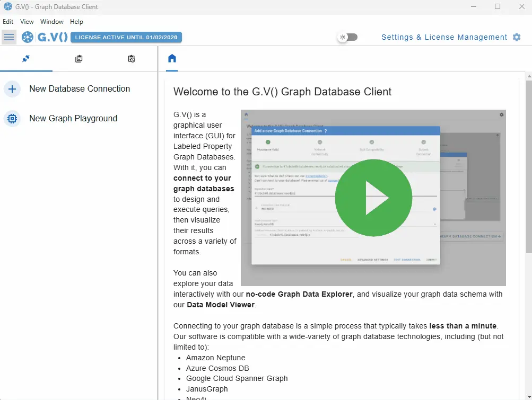This screenshot has height=400, width=532.
Task: Switch to the connections plug tab
Action: coord(25,59)
